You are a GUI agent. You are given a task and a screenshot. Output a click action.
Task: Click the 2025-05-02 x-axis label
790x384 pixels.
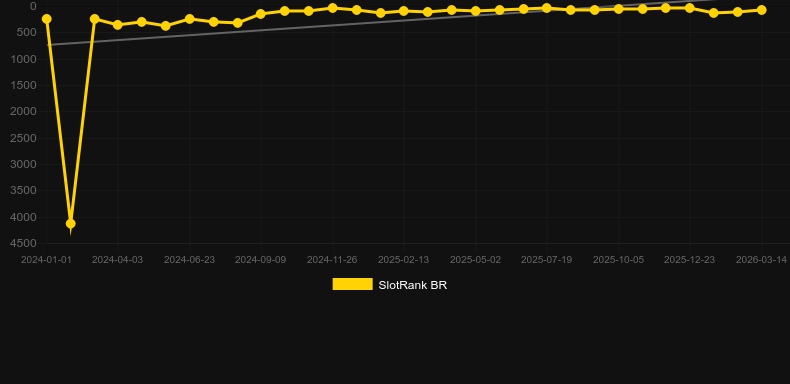[x=475, y=260]
